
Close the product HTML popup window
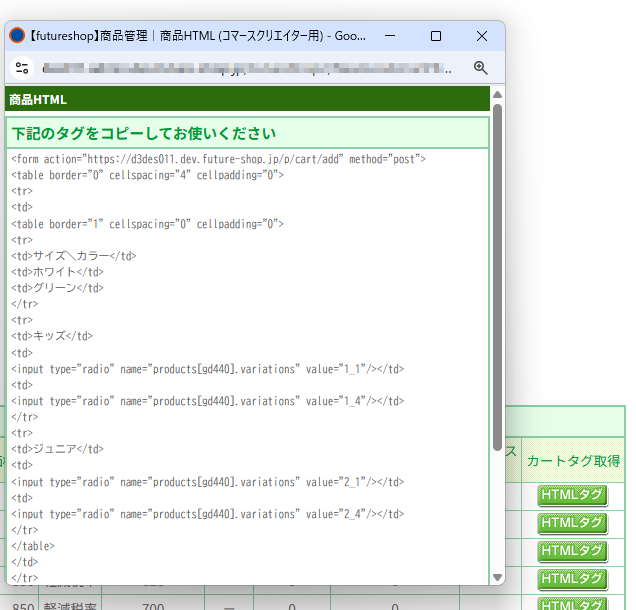482,36
